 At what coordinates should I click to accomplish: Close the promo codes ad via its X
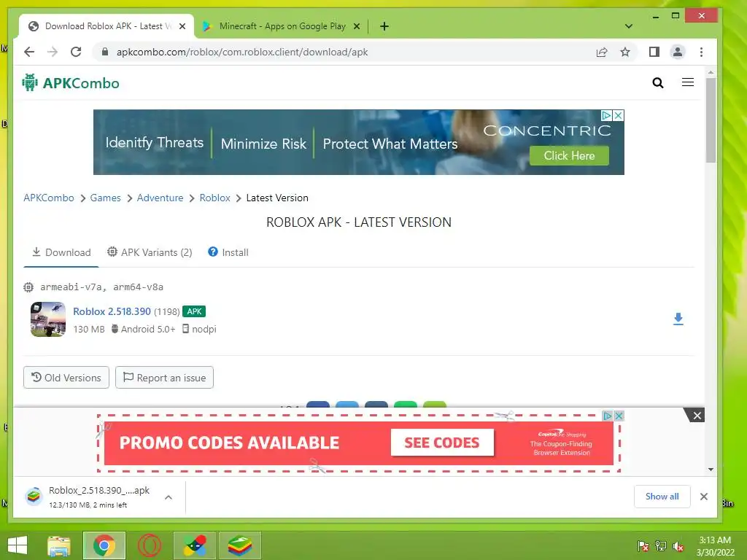pos(619,416)
